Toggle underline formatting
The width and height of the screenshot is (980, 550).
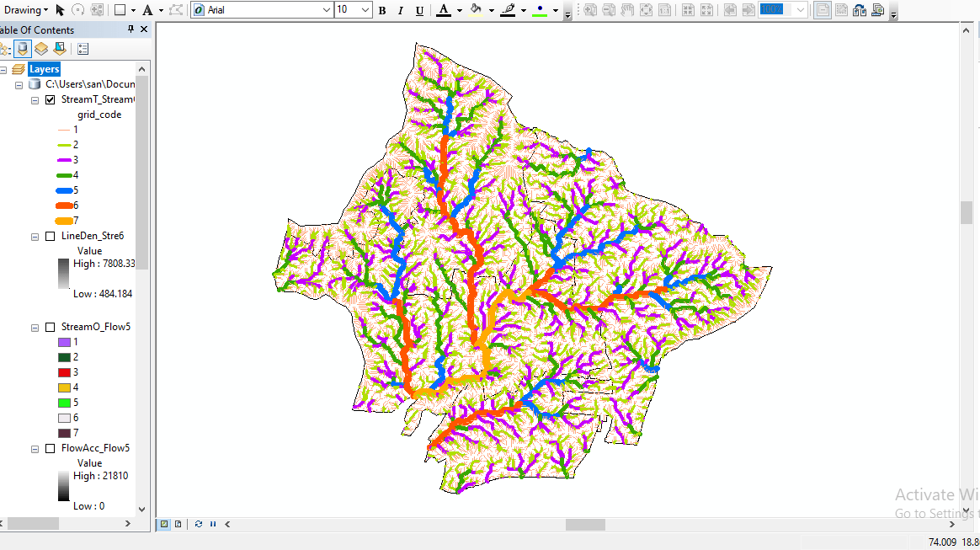pos(419,10)
